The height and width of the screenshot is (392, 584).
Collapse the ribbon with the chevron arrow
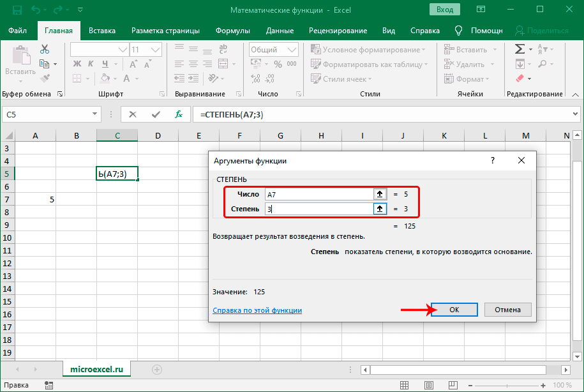click(574, 94)
